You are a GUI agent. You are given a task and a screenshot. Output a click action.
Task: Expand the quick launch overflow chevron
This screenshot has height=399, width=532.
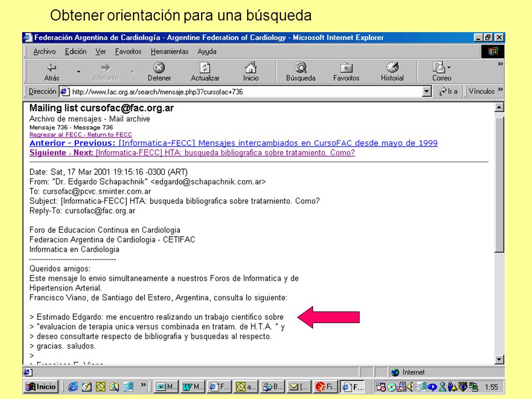(x=143, y=385)
